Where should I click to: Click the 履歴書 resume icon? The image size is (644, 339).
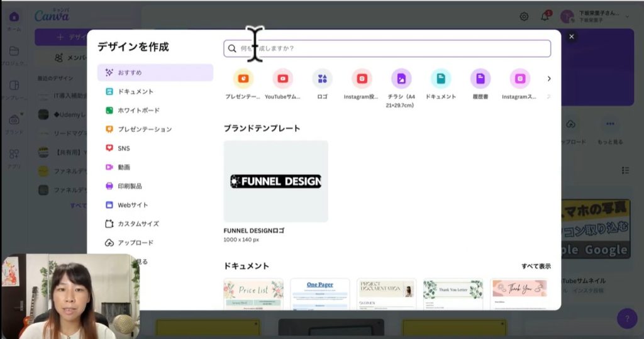[480, 79]
